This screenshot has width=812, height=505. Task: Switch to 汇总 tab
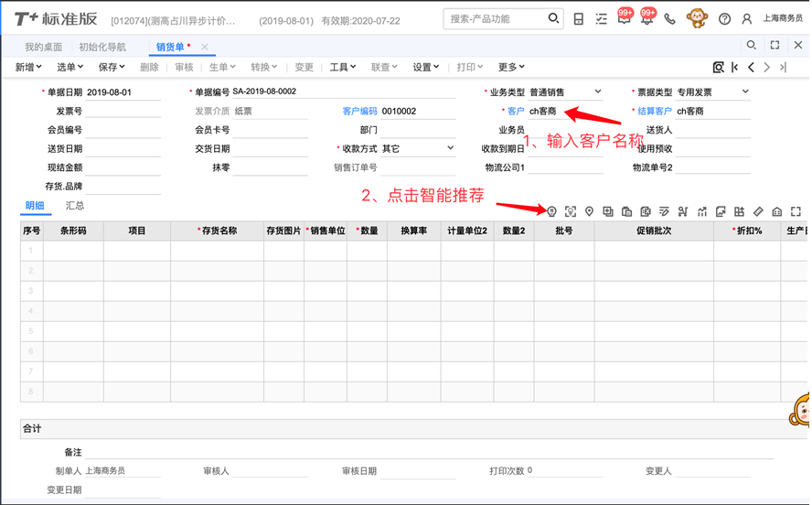coord(75,206)
